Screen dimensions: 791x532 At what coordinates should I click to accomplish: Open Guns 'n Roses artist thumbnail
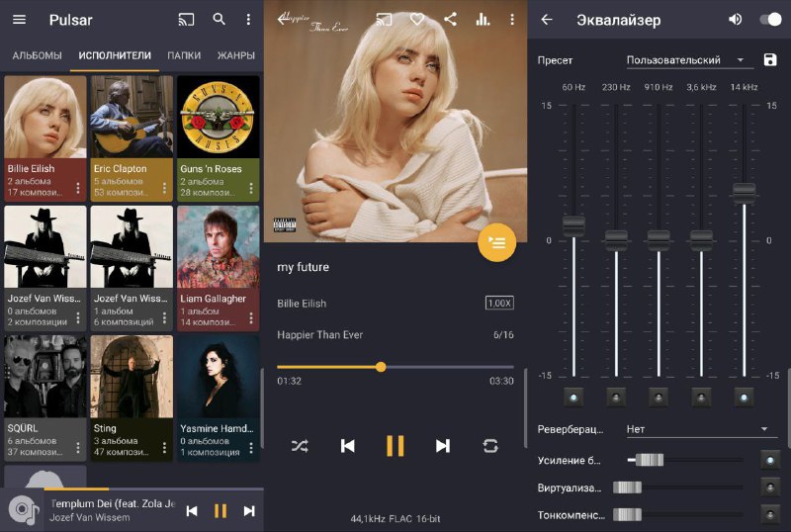point(219,117)
